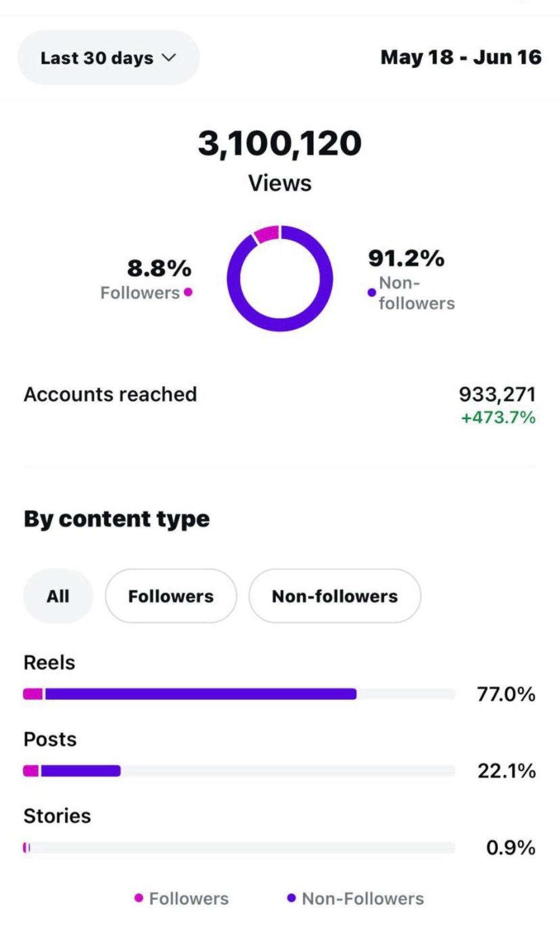Open the Accounts reached row
This screenshot has width=560, height=937.
click(280, 405)
